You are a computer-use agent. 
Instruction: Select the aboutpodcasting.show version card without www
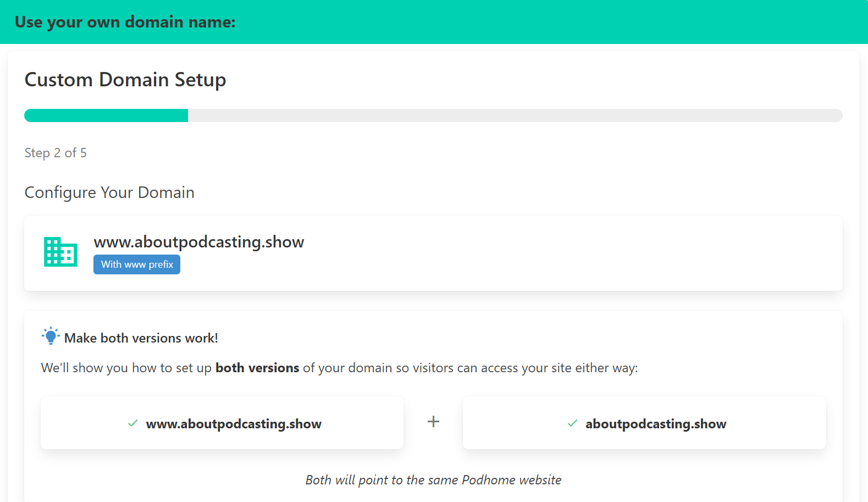tap(656, 424)
